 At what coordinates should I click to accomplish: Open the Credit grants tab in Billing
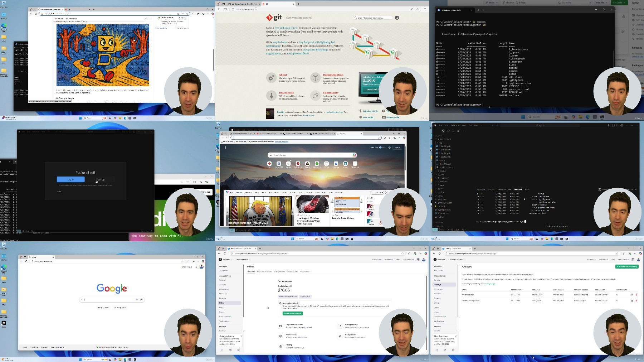click(292, 271)
